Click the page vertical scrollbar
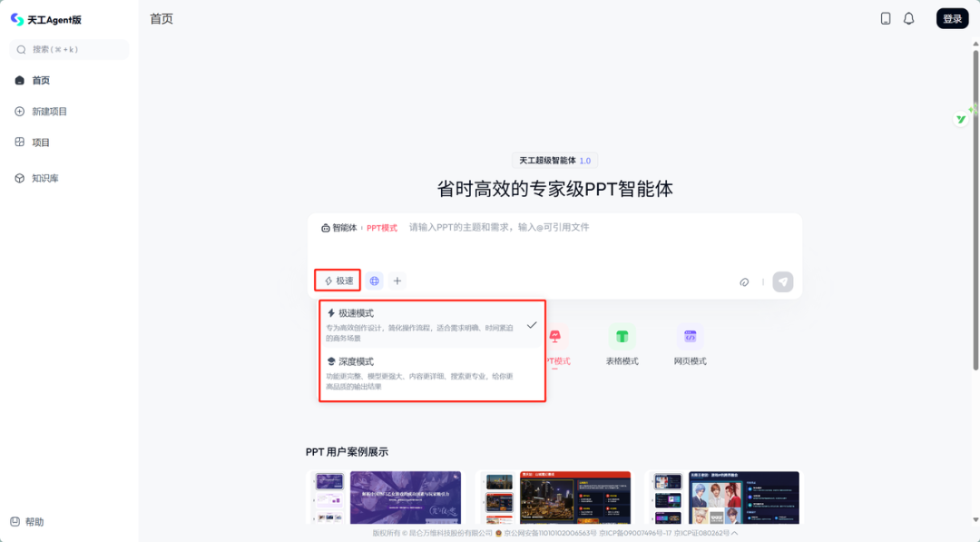 (975, 210)
